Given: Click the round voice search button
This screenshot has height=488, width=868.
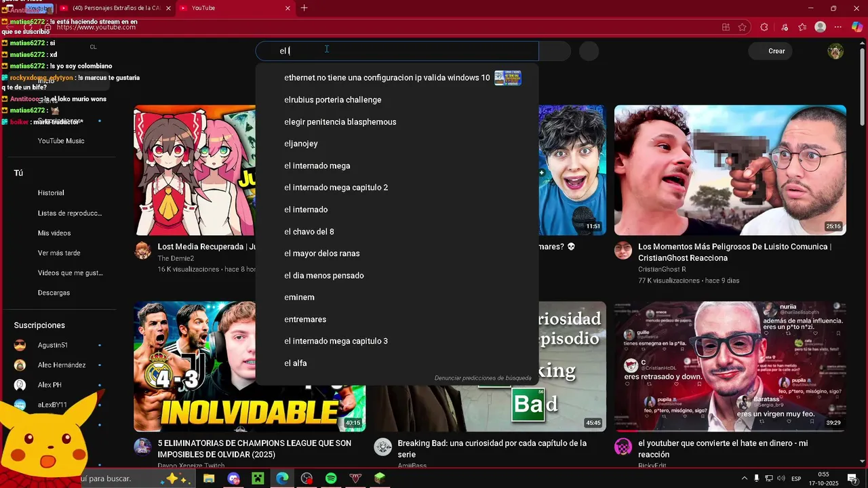Looking at the screenshot, I should pyautogui.click(x=589, y=51).
